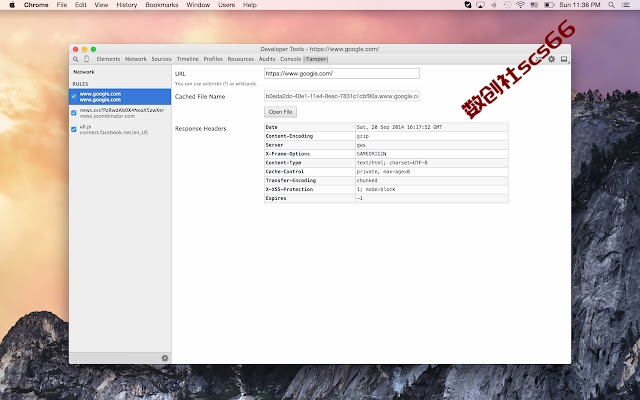Image resolution: width=640 pixels, height=400 pixels.
Task: Select the all.js connect.facebook.net rule row
Action: coord(120,129)
